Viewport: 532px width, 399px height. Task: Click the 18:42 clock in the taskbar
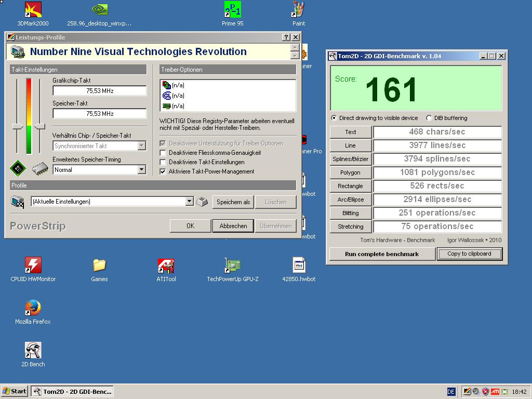[x=519, y=392]
